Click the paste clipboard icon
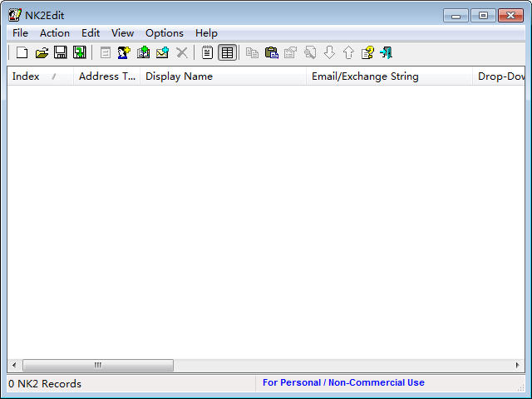 [x=272, y=52]
